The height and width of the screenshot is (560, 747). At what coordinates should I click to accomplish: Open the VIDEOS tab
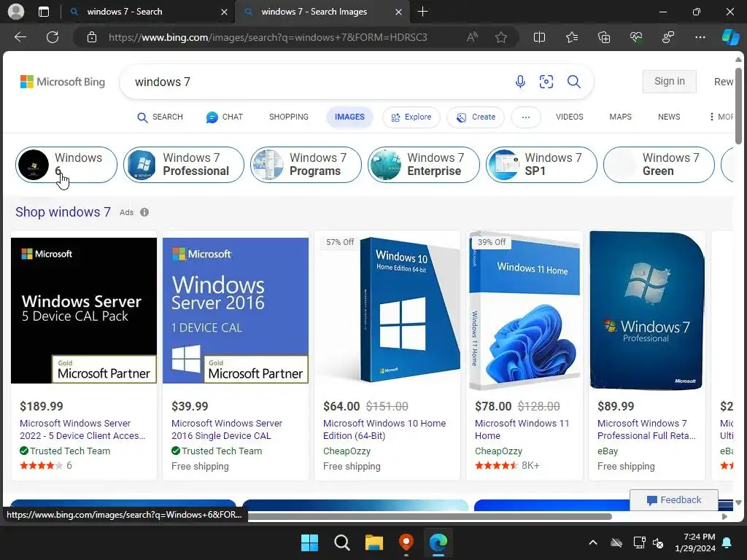[569, 117]
